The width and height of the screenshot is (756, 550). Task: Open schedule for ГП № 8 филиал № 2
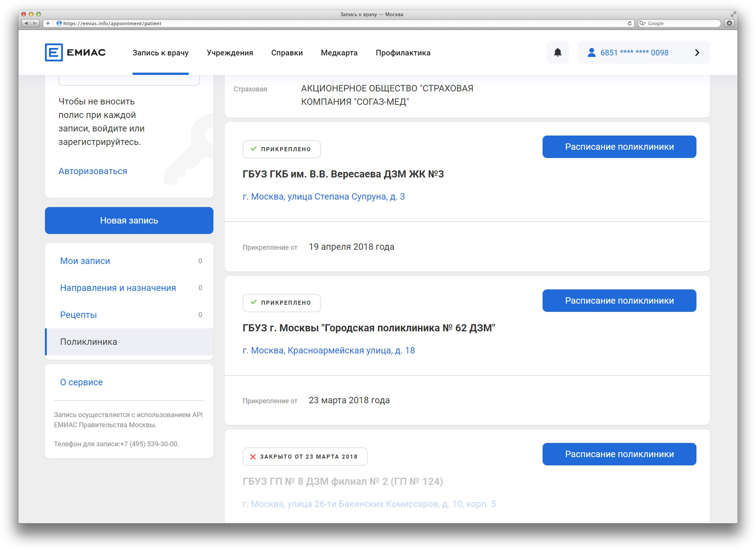(x=619, y=454)
